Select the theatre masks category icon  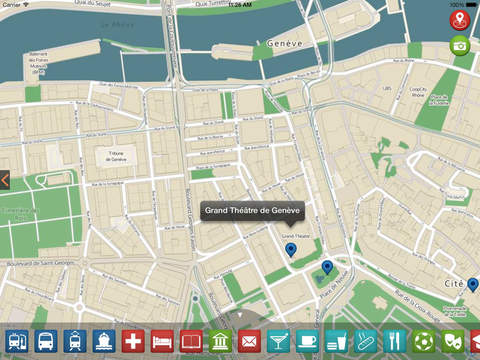tap(453, 341)
